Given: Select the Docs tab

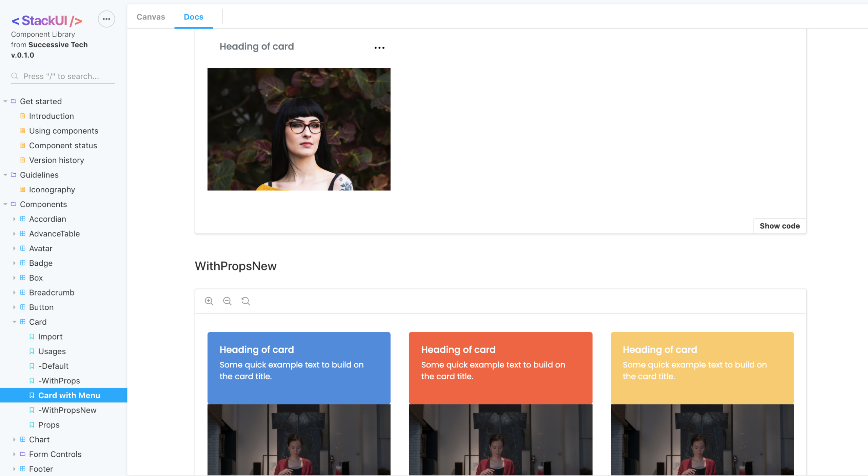Looking at the screenshot, I should 193,17.
